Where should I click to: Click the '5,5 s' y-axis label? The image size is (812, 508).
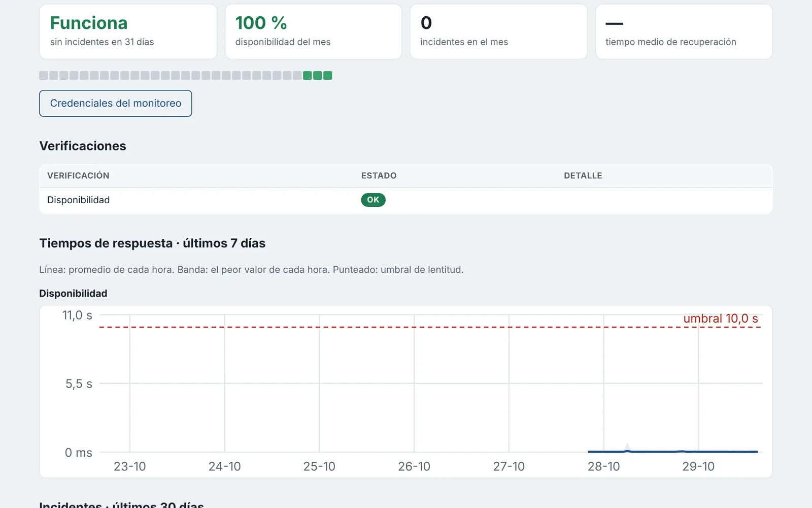pyautogui.click(x=79, y=384)
